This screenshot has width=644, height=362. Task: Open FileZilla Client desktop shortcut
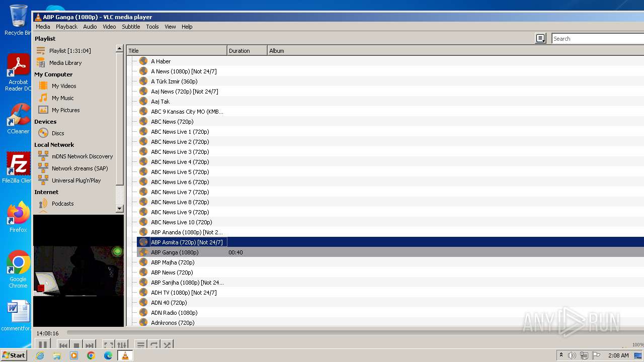tap(18, 168)
